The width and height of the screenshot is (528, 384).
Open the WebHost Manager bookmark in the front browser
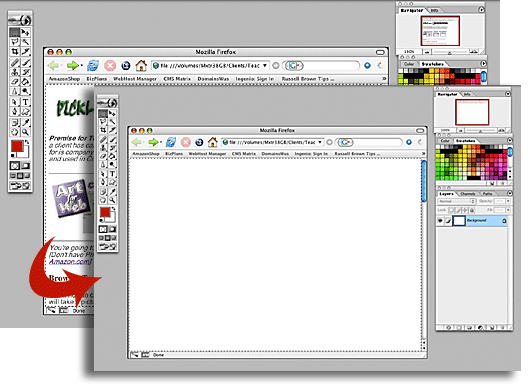point(207,154)
